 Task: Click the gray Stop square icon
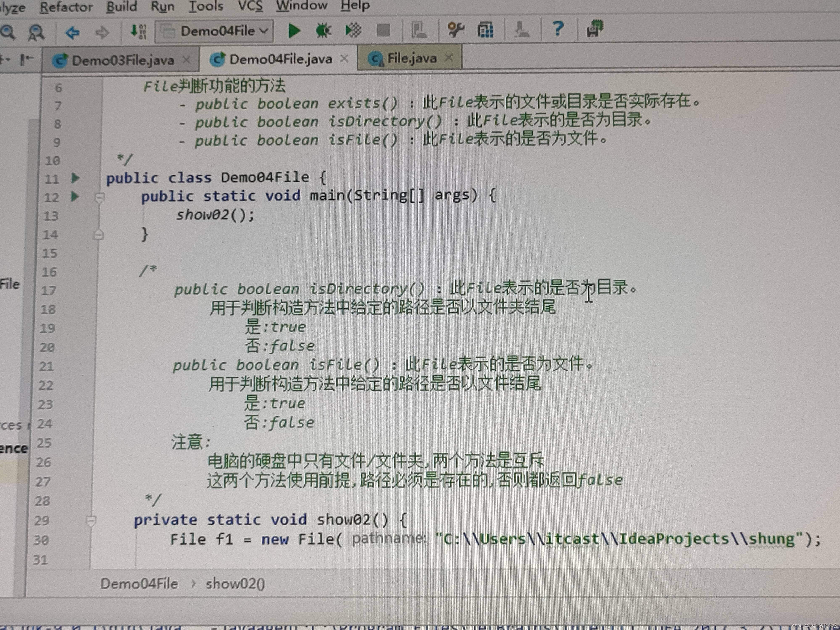click(x=383, y=30)
